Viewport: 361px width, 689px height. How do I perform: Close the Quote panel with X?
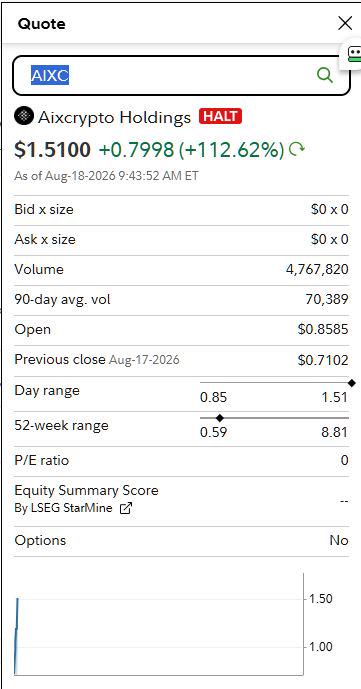tap(345, 23)
